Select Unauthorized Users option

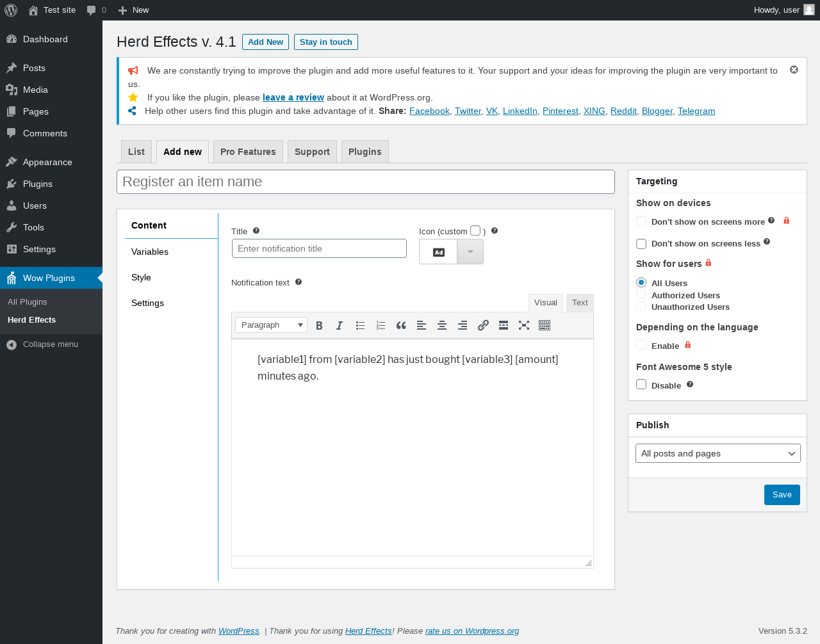point(641,306)
